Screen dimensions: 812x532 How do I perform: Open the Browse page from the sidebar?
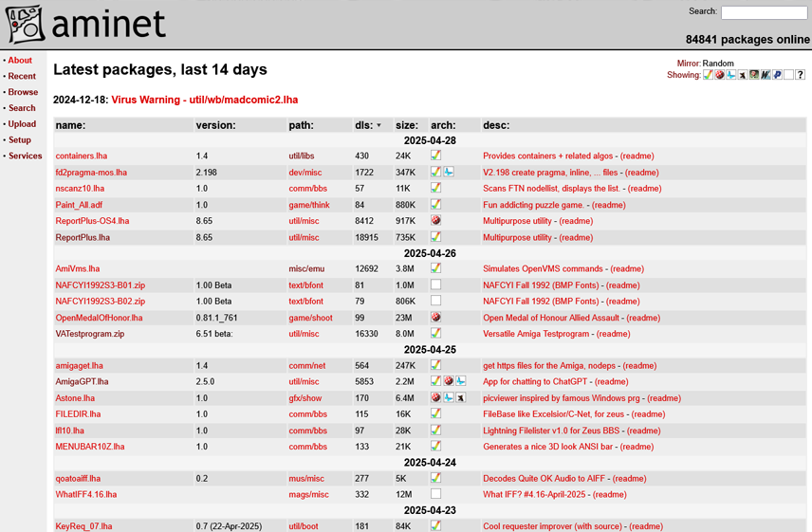(23, 92)
